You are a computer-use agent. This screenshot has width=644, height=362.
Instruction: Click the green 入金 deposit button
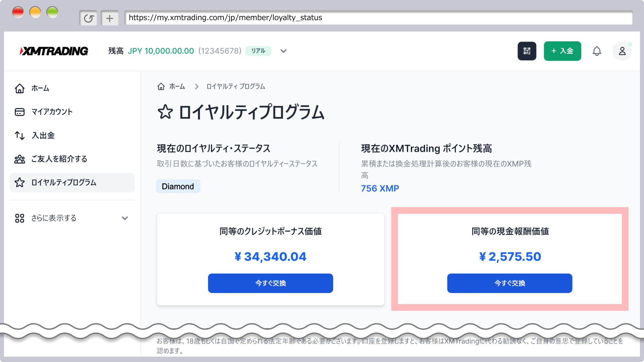(x=562, y=51)
